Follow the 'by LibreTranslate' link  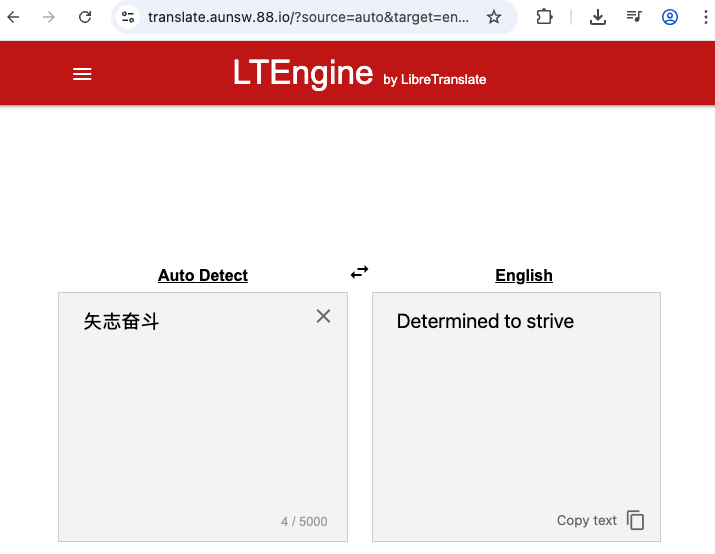click(435, 79)
